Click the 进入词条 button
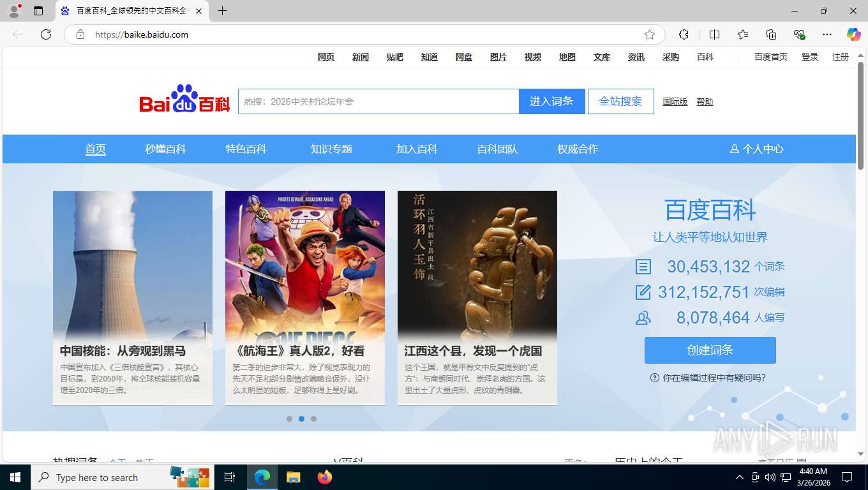Image resolution: width=868 pixels, height=490 pixels. coord(552,101)
